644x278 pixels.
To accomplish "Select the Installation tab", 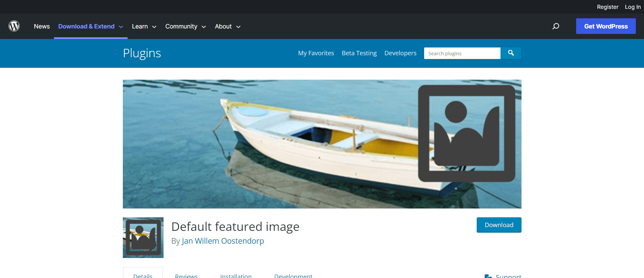I will point(236,275).
